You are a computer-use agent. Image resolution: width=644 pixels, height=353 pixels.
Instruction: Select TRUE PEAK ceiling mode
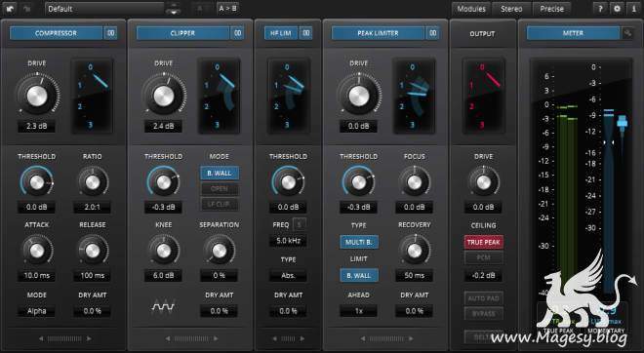click(483, 242)
